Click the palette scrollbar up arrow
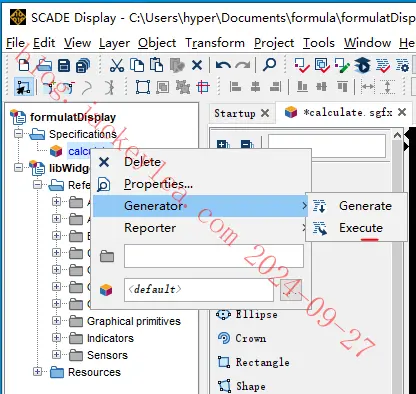Screen dimensions: 416x394 click(397, 136)
